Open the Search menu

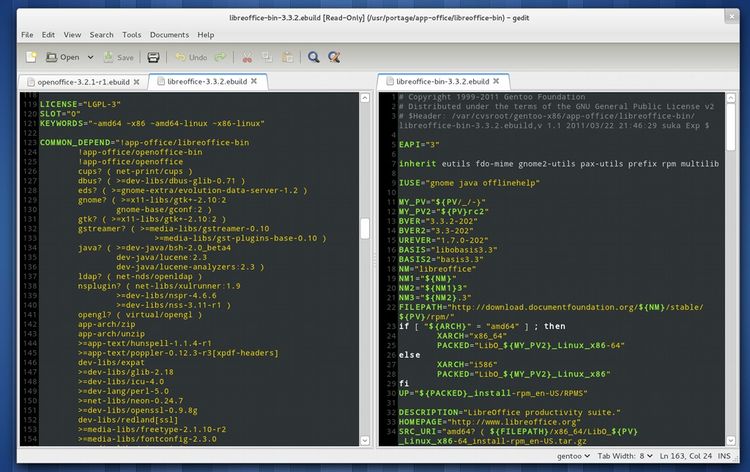[x=101, y=35]
